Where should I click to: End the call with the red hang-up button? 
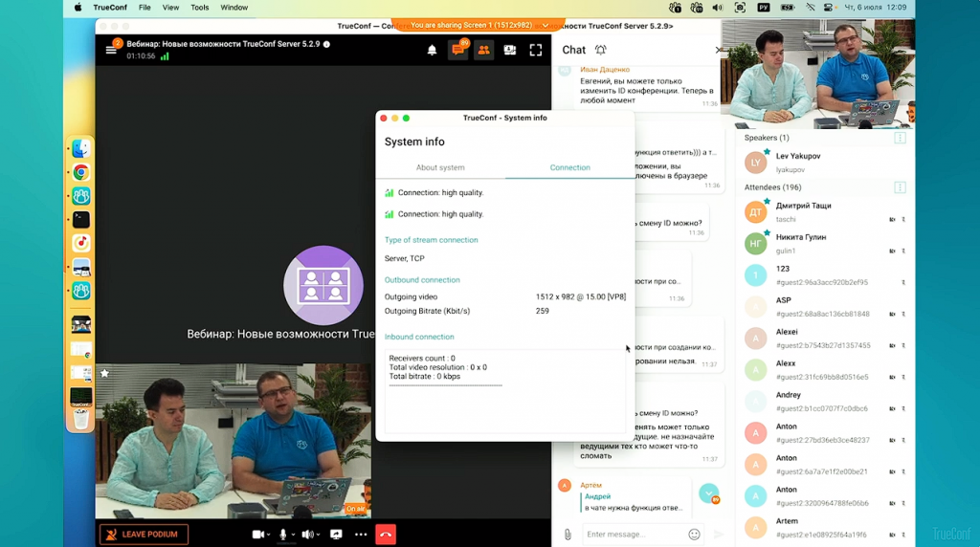pyautogui.click(x=386, y=535)
